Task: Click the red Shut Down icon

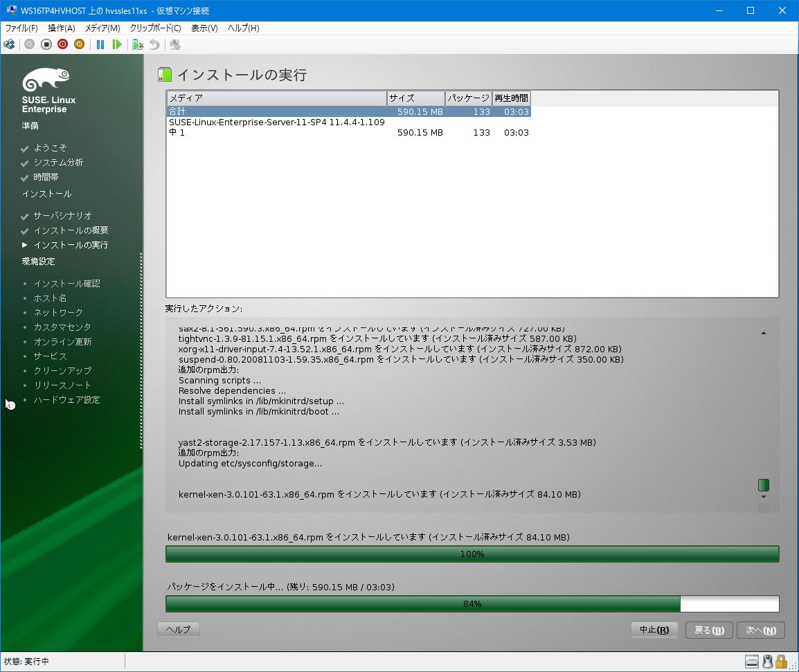Action: (63, 45)
